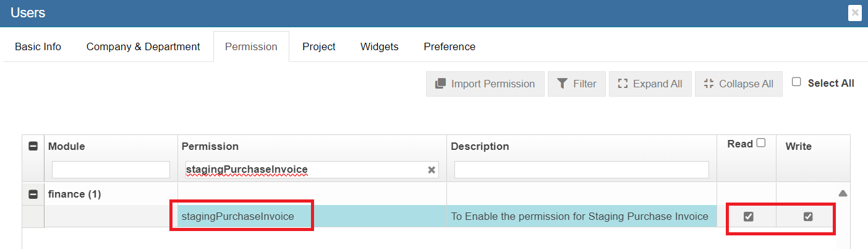Viewport: 868px width, 249px height.
Task: Click the Description filter input field
Action: coord(581,170)
